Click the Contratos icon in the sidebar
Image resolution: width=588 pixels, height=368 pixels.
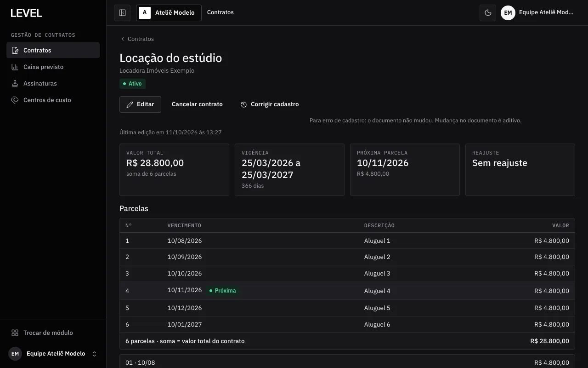[x=15, y=51]
